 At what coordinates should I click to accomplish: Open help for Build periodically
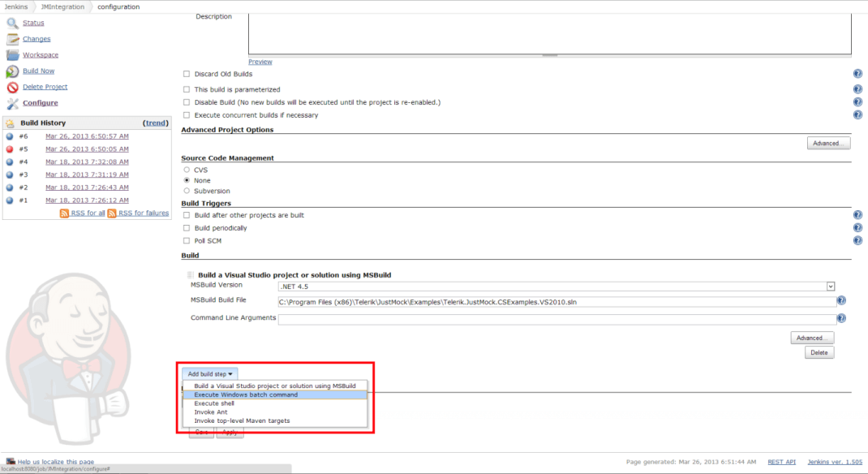[857, 227]
